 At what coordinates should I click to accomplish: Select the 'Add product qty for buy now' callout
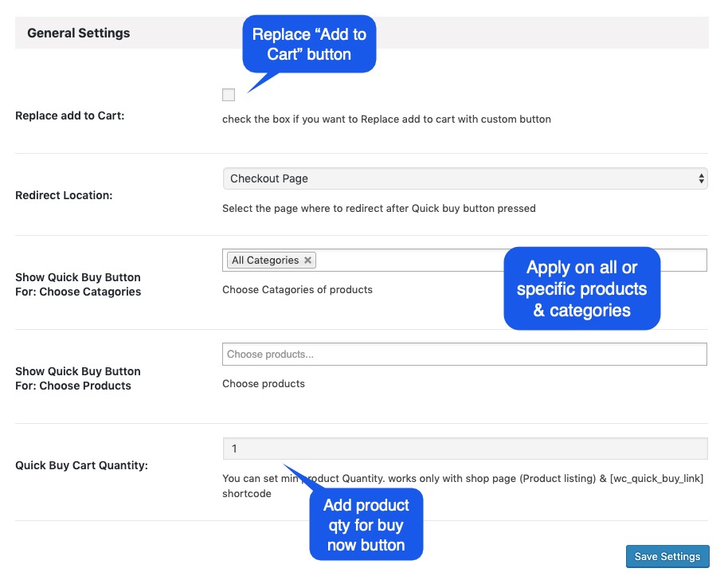(366, 523)
